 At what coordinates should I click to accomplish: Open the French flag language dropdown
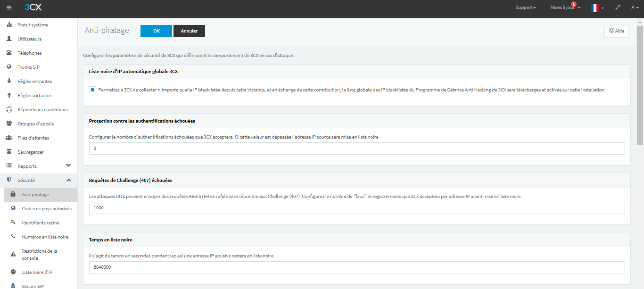click(x=597, y=8)
